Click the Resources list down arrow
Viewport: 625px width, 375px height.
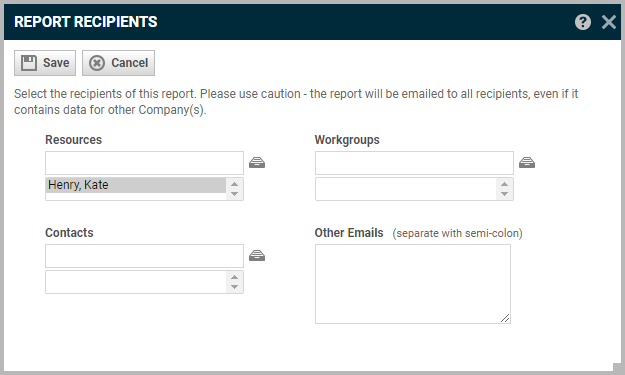point(234,194)
